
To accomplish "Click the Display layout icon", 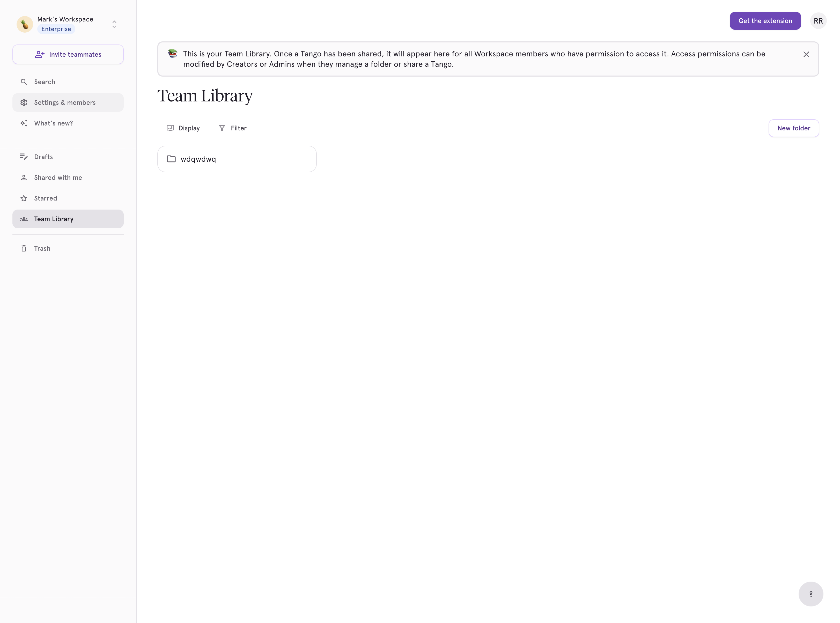I will [x=170, y=128].
